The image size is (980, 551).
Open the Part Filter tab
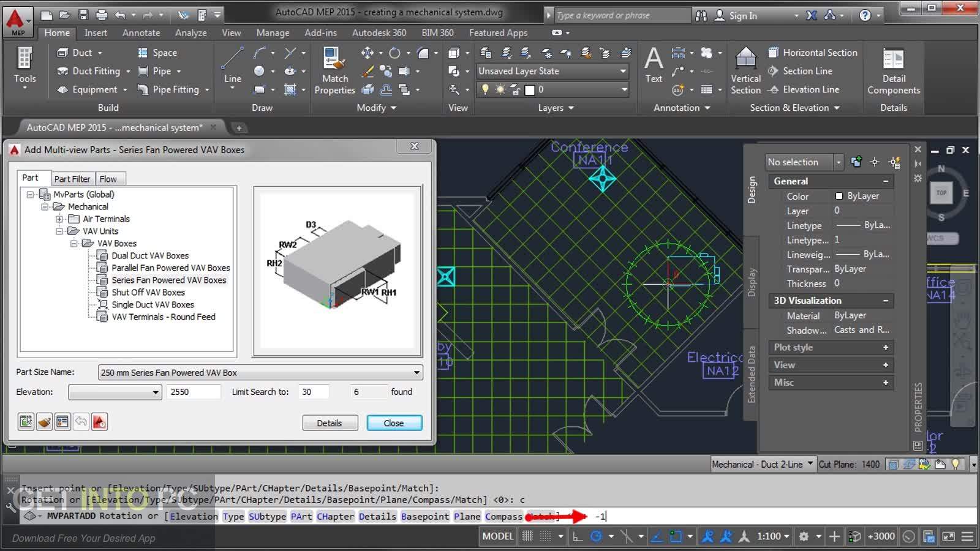(x=72, y=179)
